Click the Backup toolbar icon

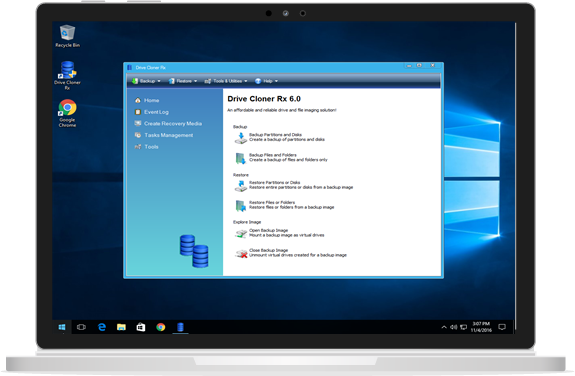[x=135, y=81]
